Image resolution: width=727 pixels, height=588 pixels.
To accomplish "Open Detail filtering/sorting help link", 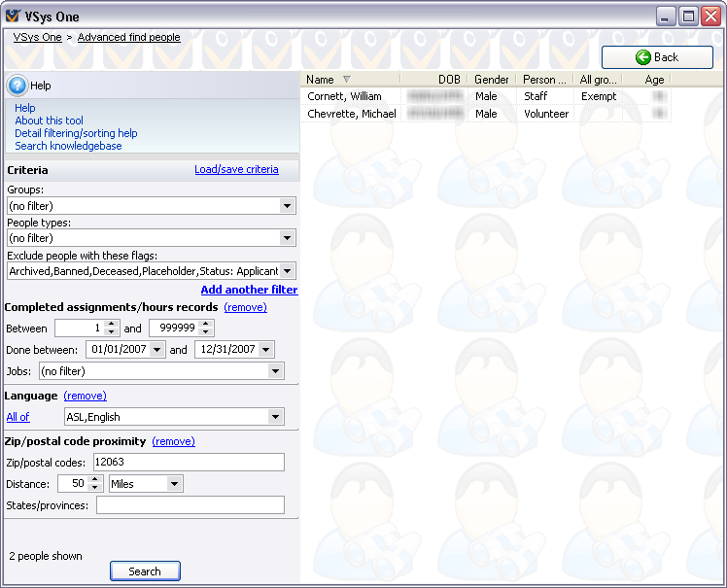I will coord(76,133).
